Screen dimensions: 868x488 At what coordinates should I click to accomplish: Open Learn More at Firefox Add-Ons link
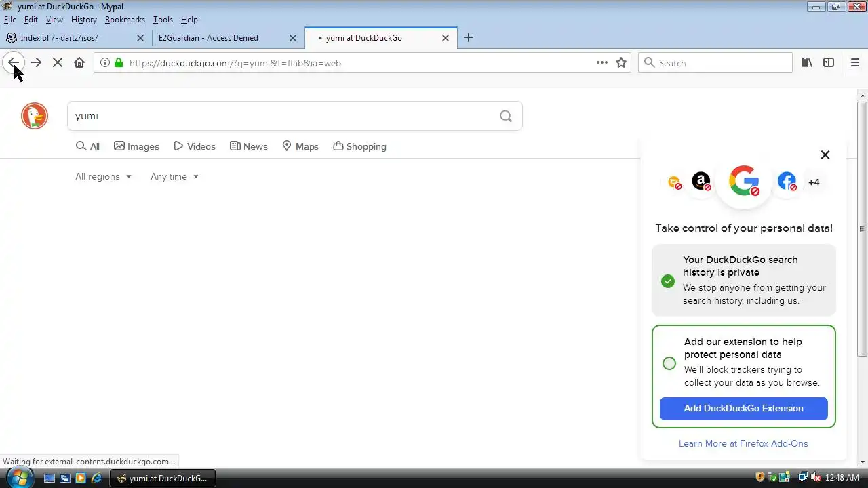743,443
